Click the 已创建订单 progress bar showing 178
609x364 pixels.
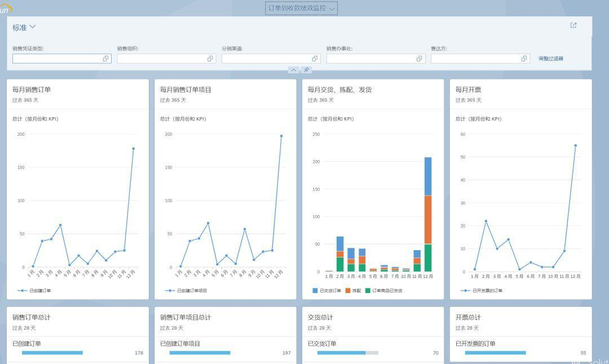(52, 353)
